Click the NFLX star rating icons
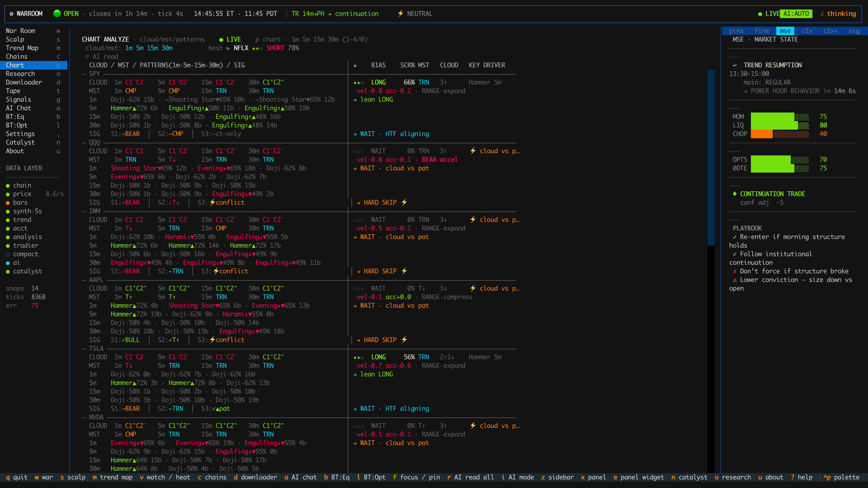The image size is (868, 488). point(257,49)
